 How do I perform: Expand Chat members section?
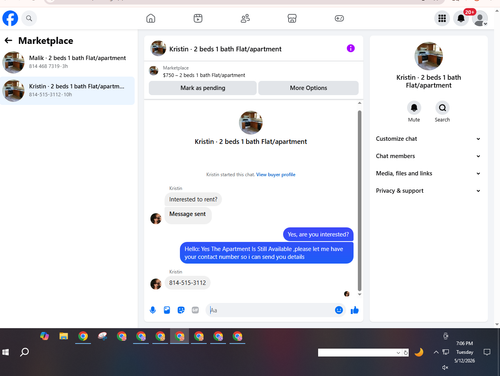pyautogui.click(x=428, y=156)
